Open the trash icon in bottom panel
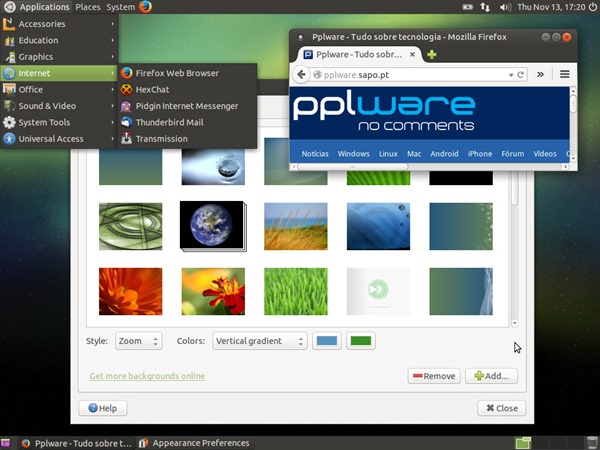Screen dimensions: 600x450 pos(592,443)
